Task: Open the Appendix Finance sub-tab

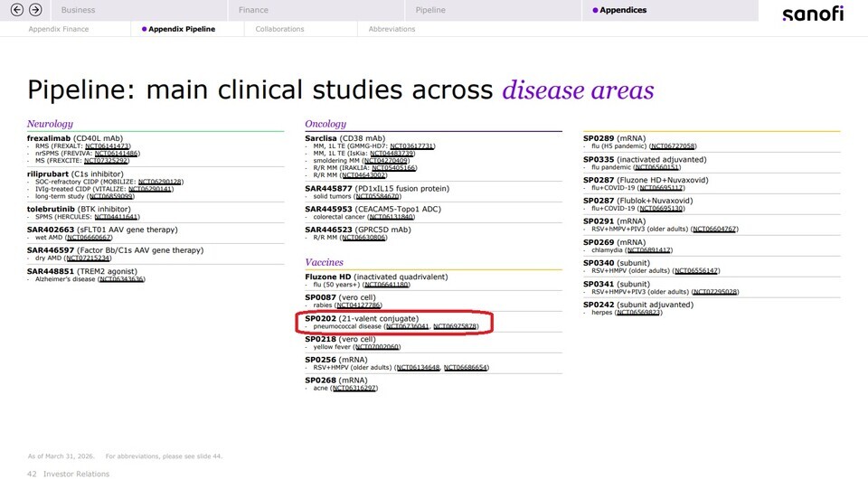Action: pyautogui.click(x=59, y=29)
